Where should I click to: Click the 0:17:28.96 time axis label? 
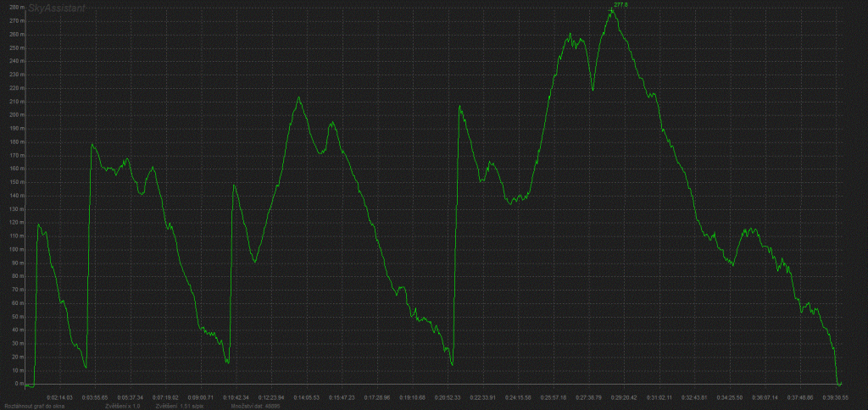tap(376, 396)
